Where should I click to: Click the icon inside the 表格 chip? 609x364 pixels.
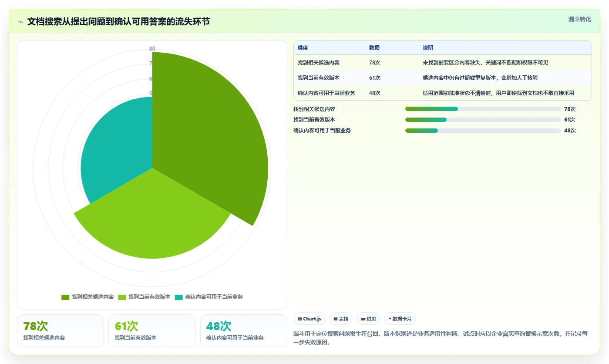(x=336, y=319)
